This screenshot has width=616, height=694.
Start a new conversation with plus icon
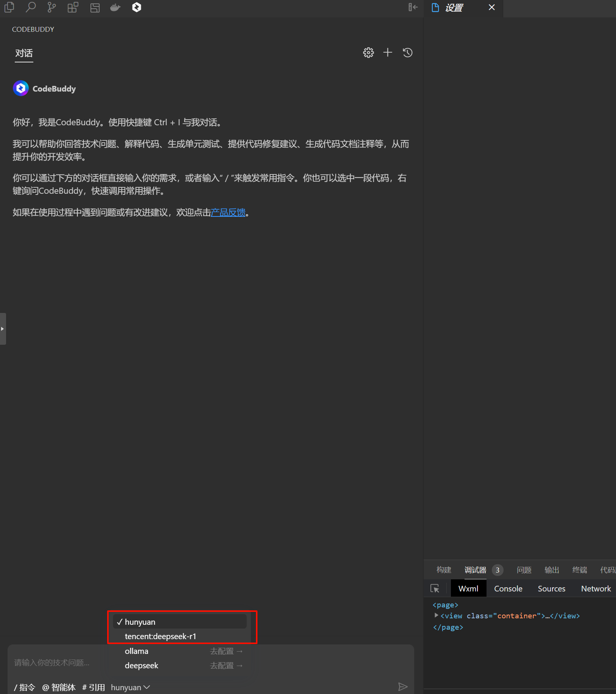pyautogui.click(x=388, y=53)
